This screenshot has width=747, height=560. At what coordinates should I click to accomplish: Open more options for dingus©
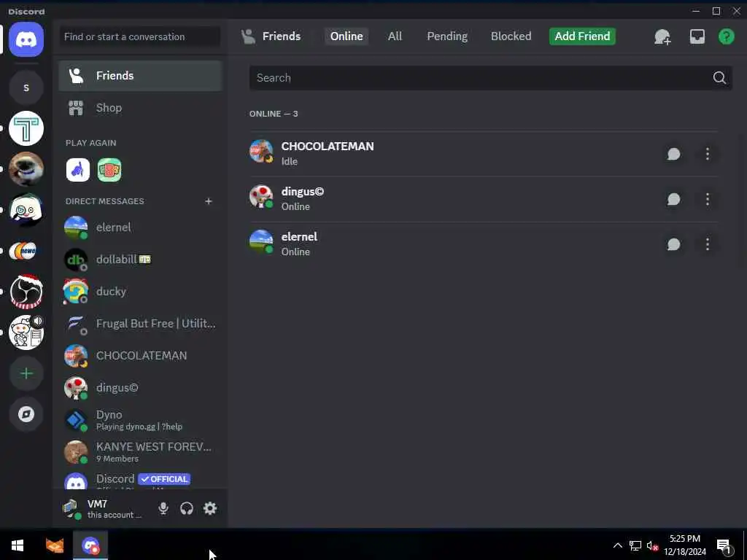click(x=708, y=199)
